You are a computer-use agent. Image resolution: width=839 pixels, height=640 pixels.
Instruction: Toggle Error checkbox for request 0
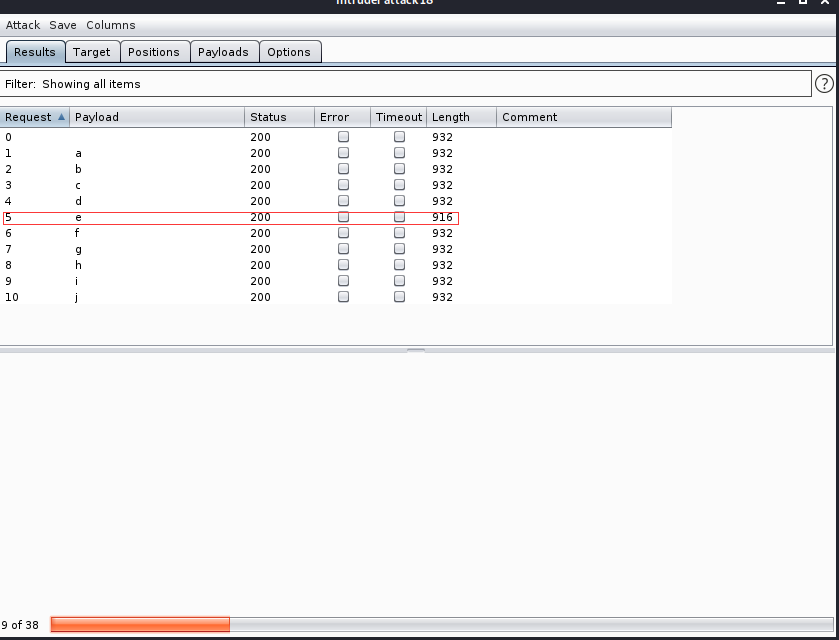[343, 137]
